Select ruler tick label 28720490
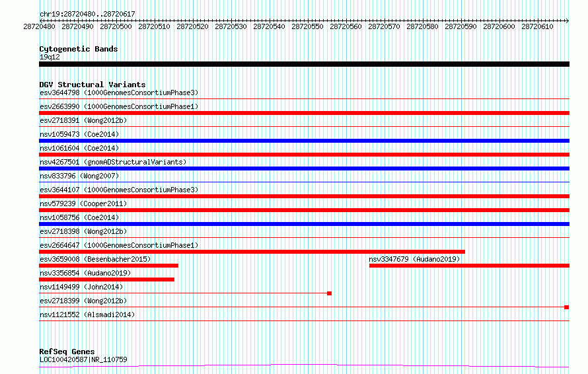 coord(77,26)
